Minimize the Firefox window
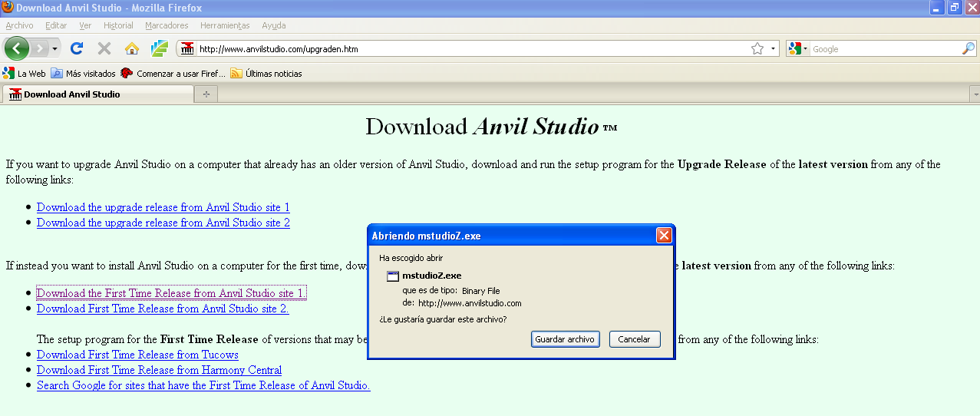980x416 pixels. pyautogui.click(x=937, y=8)
